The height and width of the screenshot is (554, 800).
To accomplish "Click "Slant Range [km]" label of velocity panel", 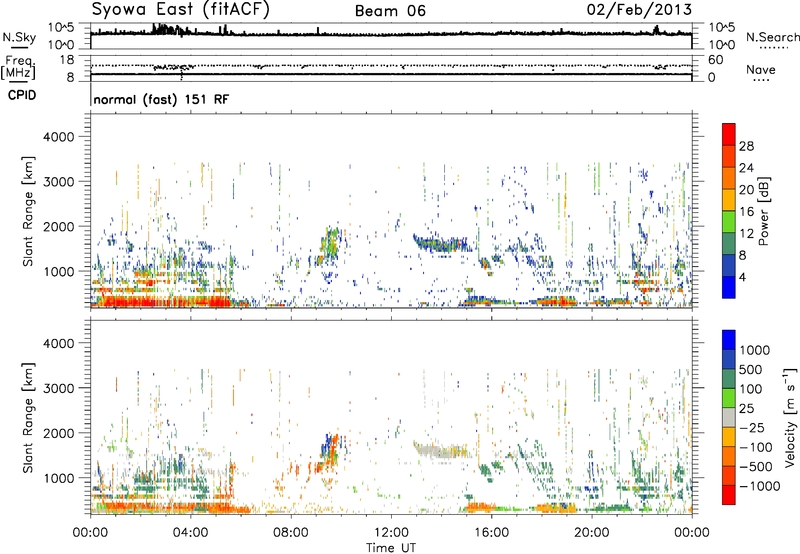I will tap(28, 417).
